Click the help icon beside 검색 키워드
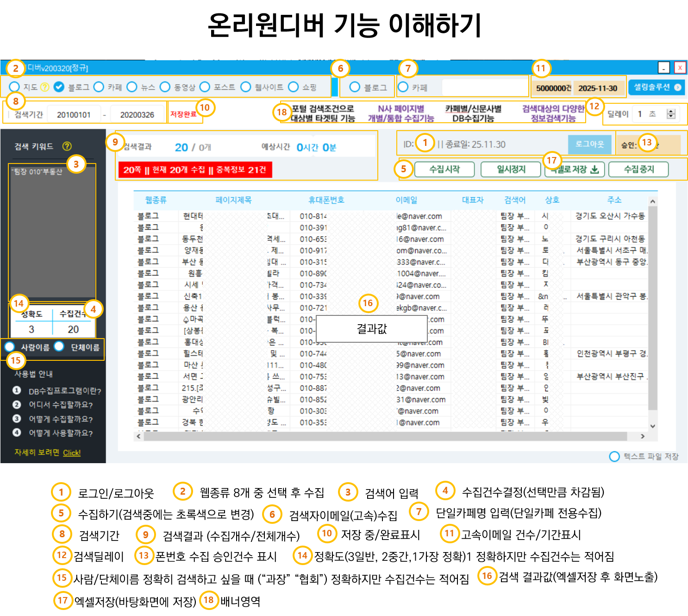 pos(67,146)
